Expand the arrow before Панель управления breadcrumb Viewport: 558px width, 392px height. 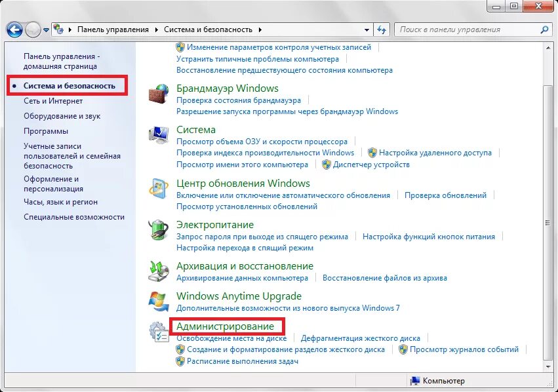[x=70, y=30]
